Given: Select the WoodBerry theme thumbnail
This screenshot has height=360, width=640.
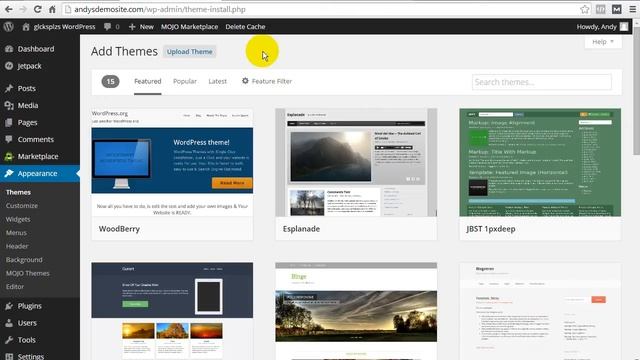Looking at the screenshot, I should [172, 162].
